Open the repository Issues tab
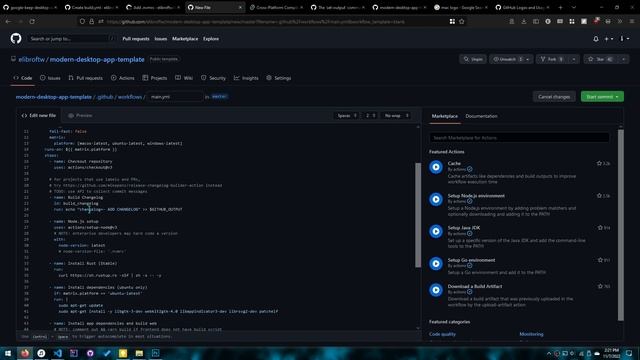This screenshot has height=360, width=640. coord(50,78)
